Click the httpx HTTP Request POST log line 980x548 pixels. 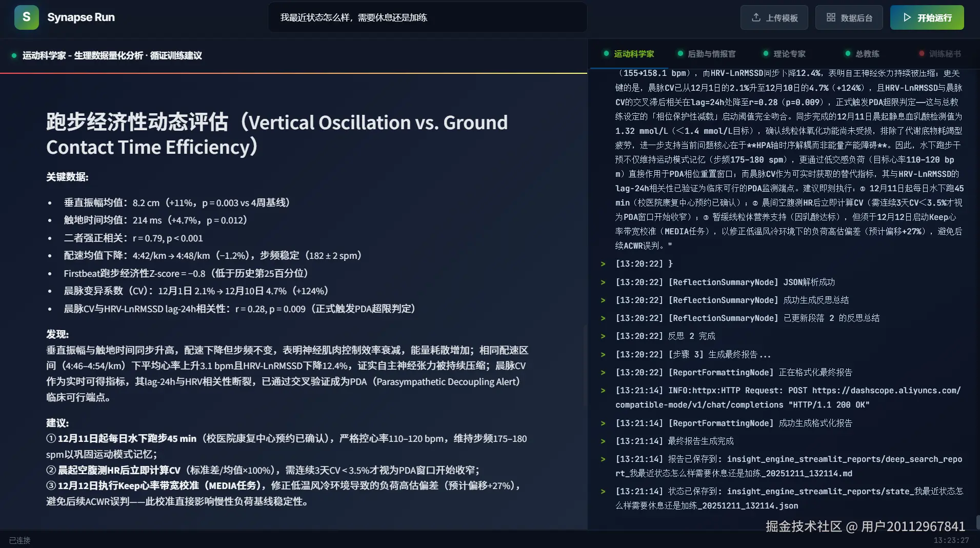pyautogui.click(x=788, y=397)
